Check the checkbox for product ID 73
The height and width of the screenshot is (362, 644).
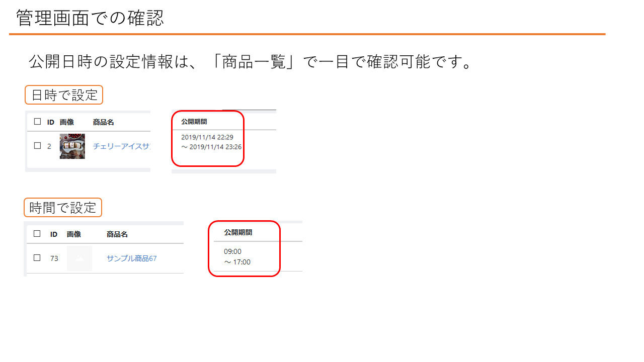pos(37,258)
